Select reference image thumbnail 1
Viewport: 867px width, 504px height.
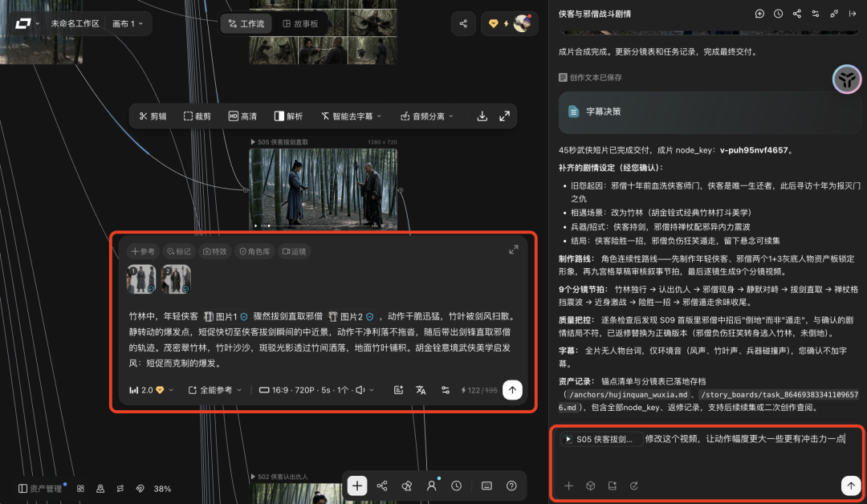coord(141,279)
